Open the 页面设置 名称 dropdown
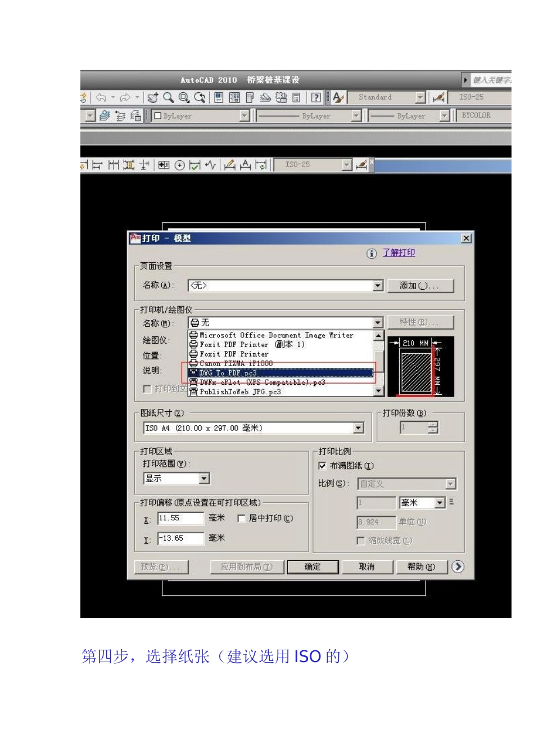This screenshot has width=534, height=756. coord(378,286)
